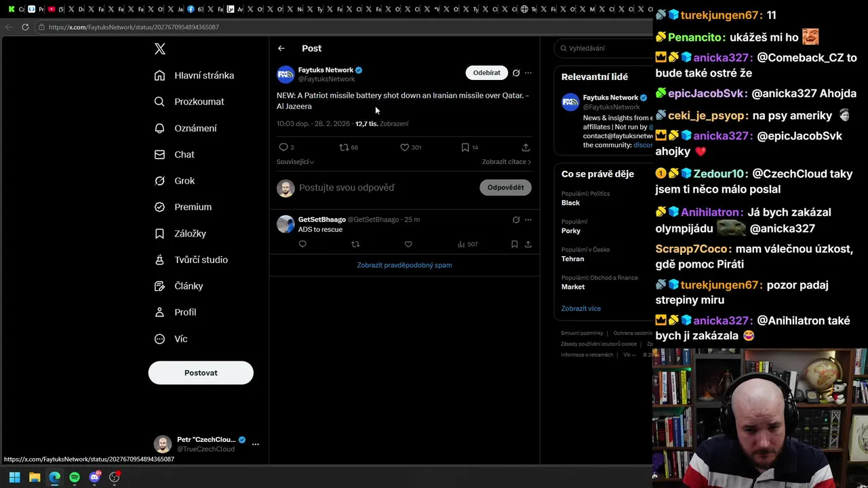868x488 pixels.
Task: Open Oznámení bell icon
Action: coord(159,128)
